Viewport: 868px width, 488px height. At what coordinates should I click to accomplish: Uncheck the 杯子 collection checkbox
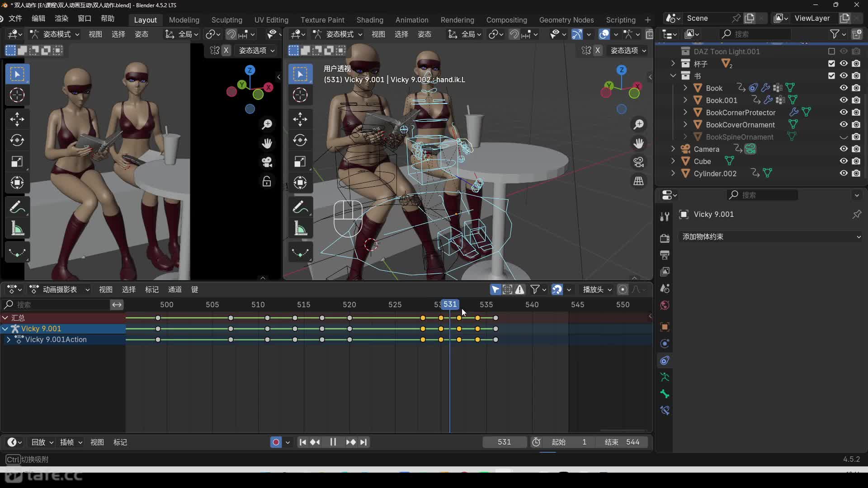click(x=831, y=63)
